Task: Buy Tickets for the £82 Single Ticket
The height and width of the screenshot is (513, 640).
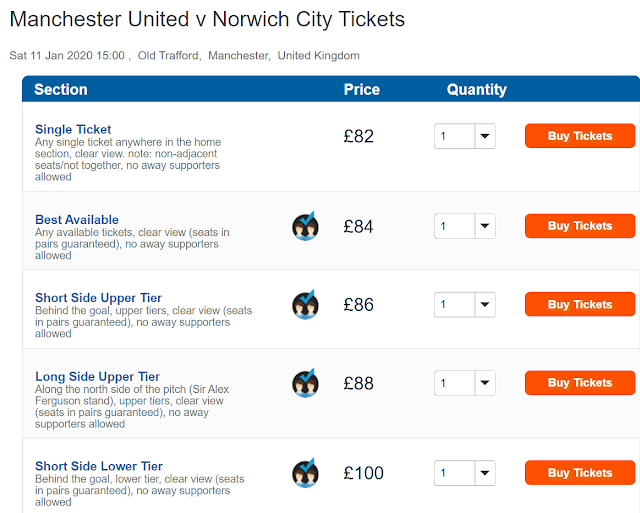Action: 580,136
